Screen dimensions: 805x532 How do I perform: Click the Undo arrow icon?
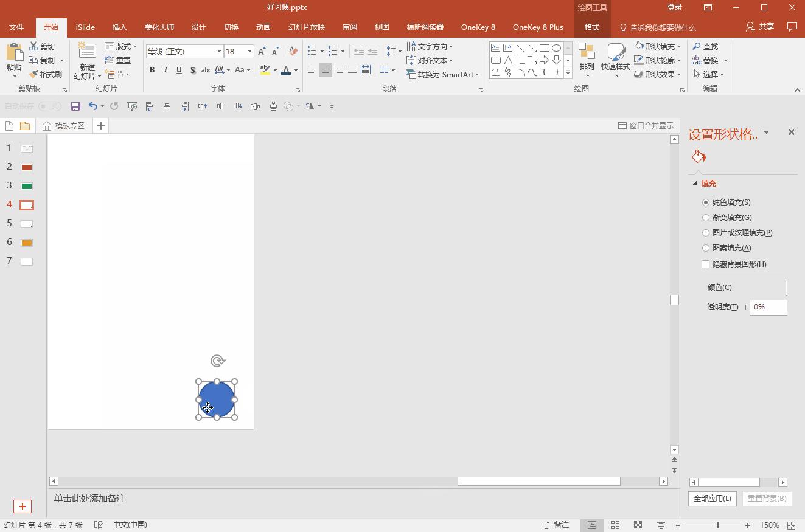[x=92, y=106]
